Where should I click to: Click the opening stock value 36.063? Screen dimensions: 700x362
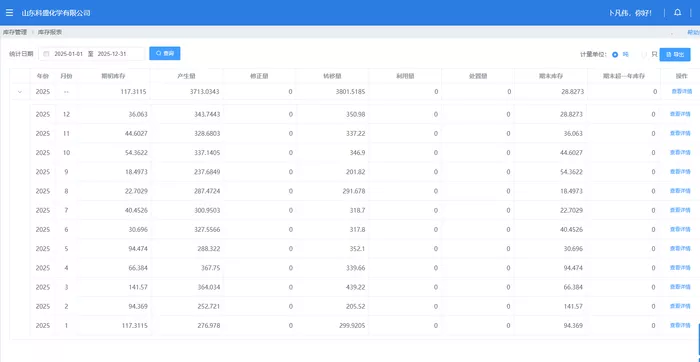tap(138, 114)
